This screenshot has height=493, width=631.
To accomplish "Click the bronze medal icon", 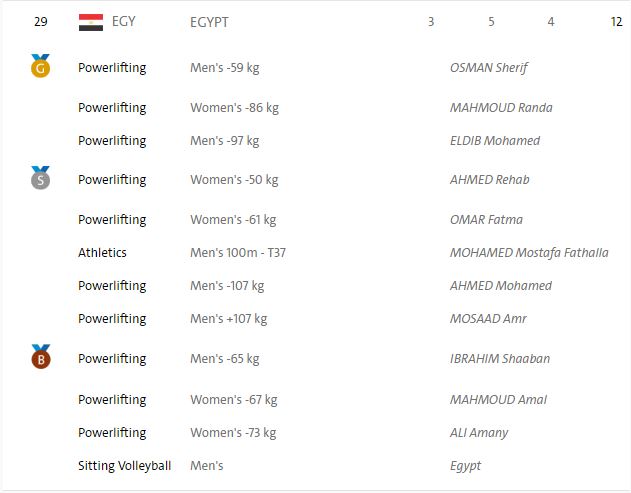I will [x=40, y=357].
